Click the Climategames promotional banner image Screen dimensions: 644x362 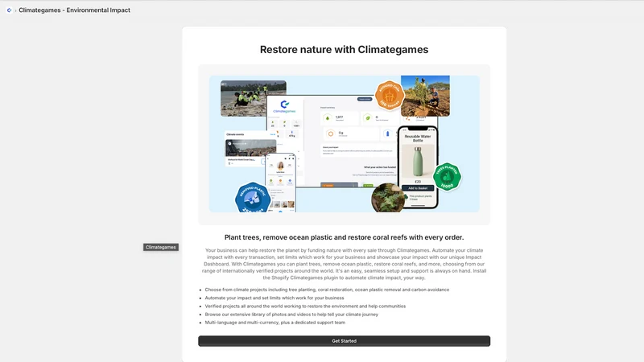click(x=345, y=144)
